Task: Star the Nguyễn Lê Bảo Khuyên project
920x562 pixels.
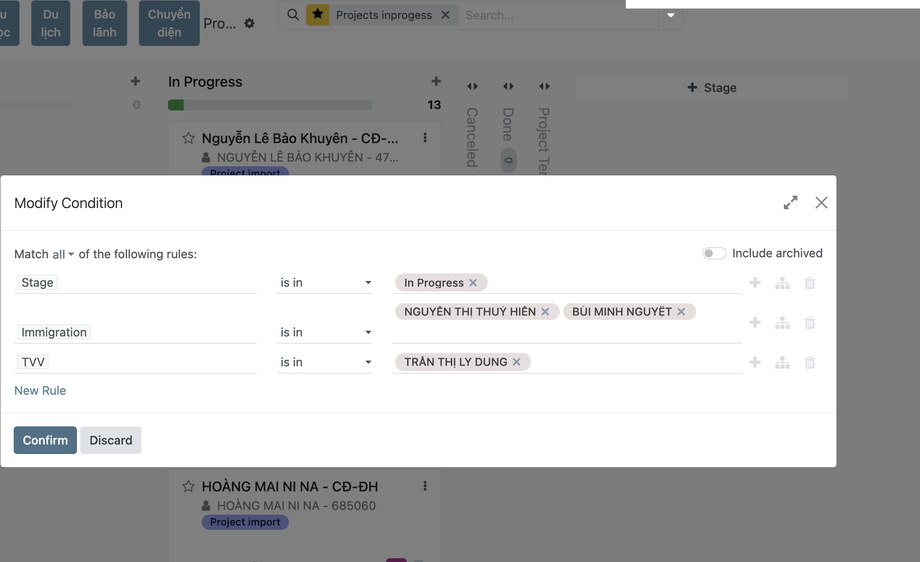Action: (x=188, y=138)
